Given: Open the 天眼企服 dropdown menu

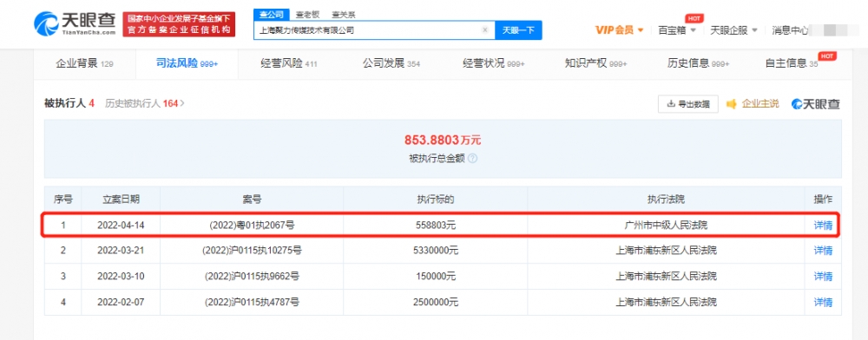Looking at the screenshot, I should pos(733,29).
